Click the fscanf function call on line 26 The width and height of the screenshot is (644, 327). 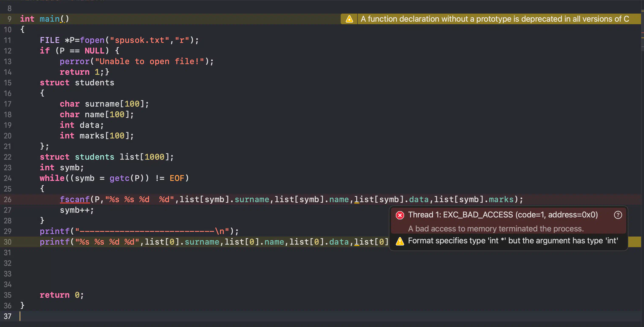click(x=75, y=200)
